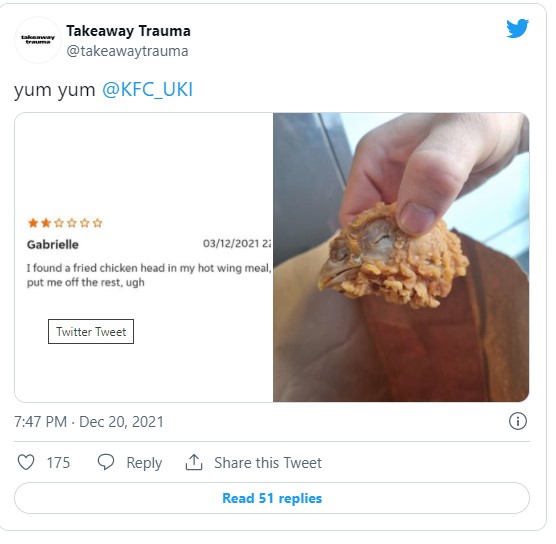Open the fried chicken head photo

point(401,257)
